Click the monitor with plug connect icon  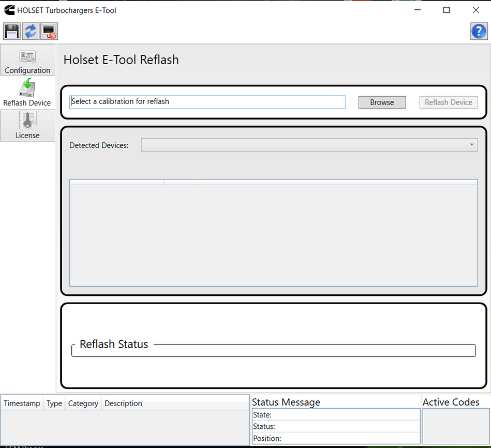[x=49, y=32]
